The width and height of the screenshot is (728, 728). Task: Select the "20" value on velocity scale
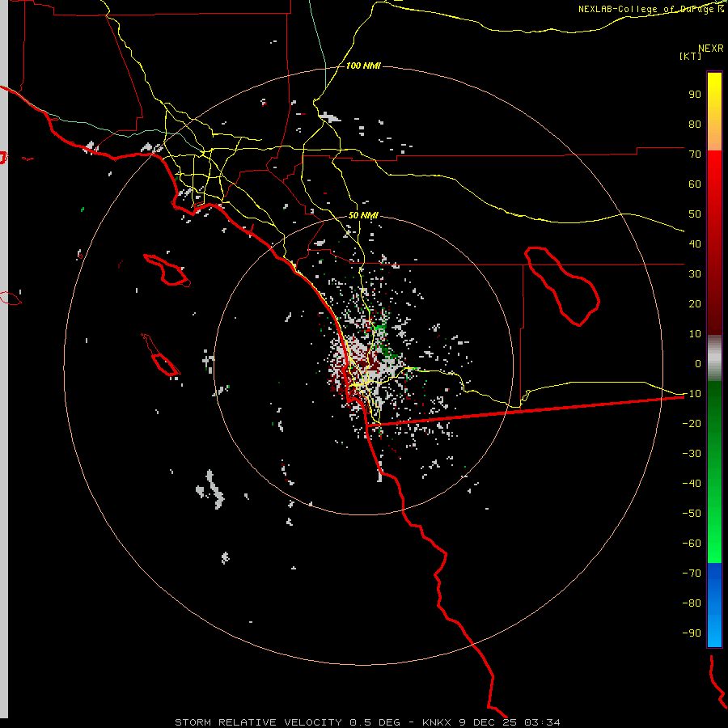coord(695,303)
